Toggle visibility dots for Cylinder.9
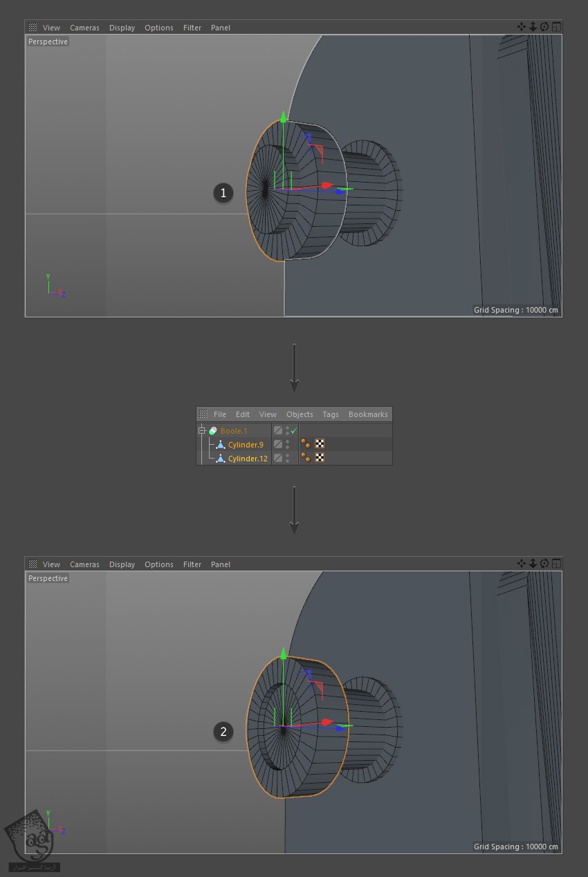Screen dimensions: 588x877 point(287,444)
